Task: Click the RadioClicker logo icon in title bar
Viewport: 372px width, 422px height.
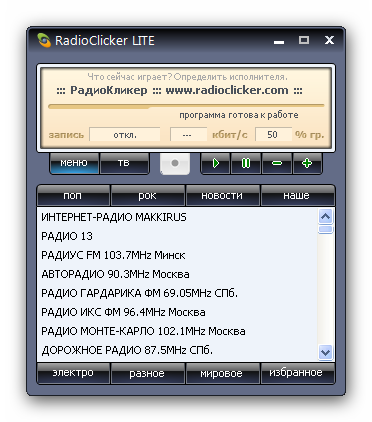Action: tap(44, 40)
